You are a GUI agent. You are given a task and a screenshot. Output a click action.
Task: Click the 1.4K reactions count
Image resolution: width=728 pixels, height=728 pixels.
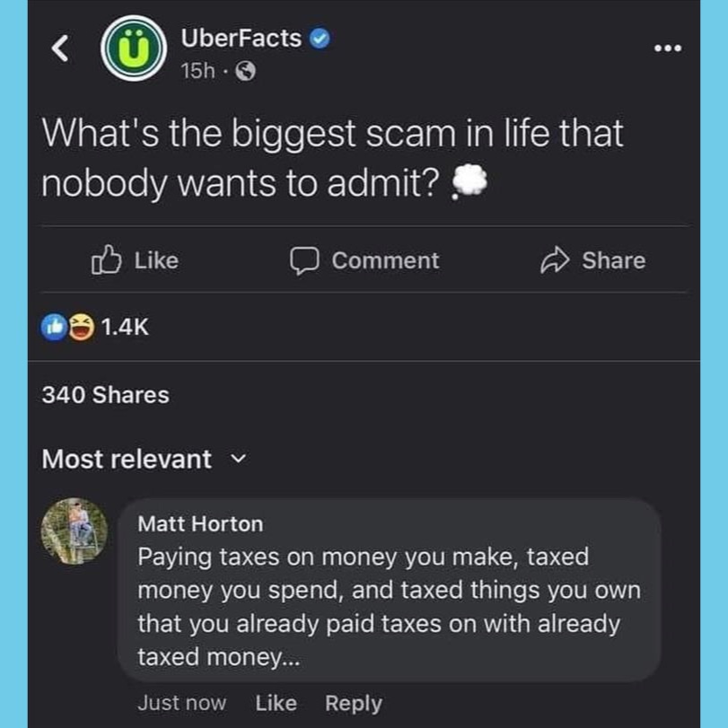(124, 329)
